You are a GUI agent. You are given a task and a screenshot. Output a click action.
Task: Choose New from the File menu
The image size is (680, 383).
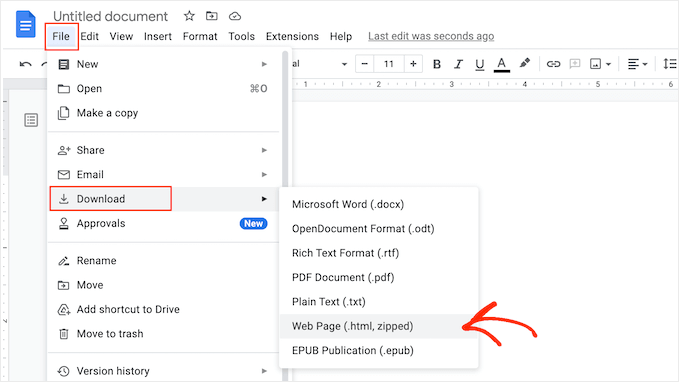[163, 64]
